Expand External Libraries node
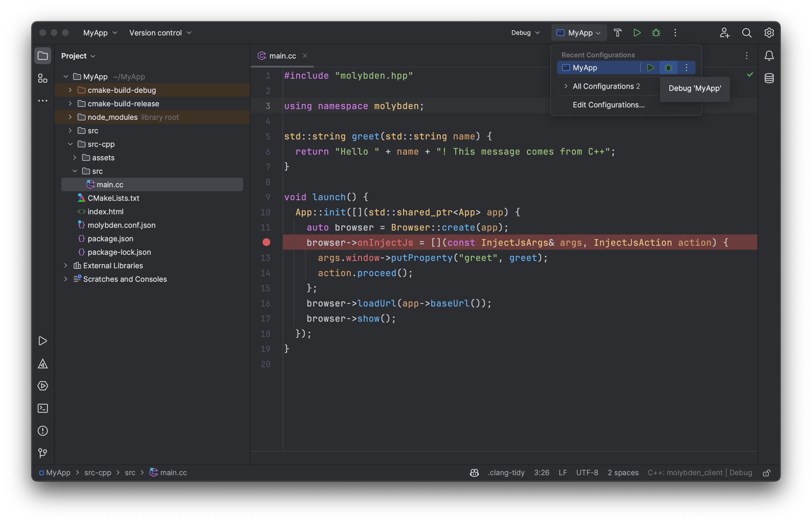 click(x=66, y=265)
